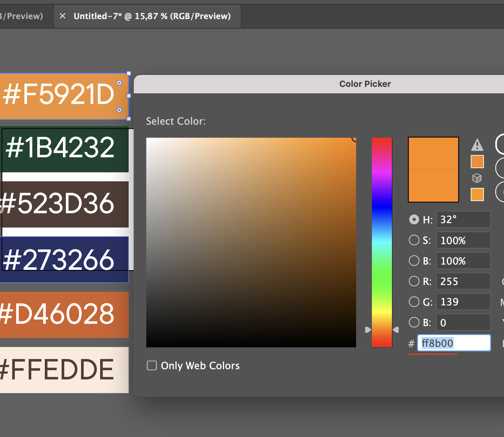504x437 pixels.
Task: Click the left arrow indicator on the hue slider
Action: pyautogui.click(x=368, y=330)
